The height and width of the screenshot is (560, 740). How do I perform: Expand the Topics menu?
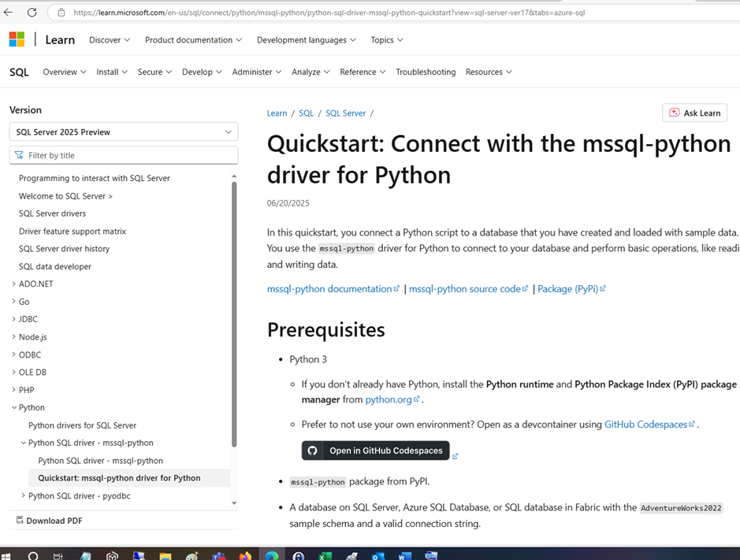(x=387, y=40)
